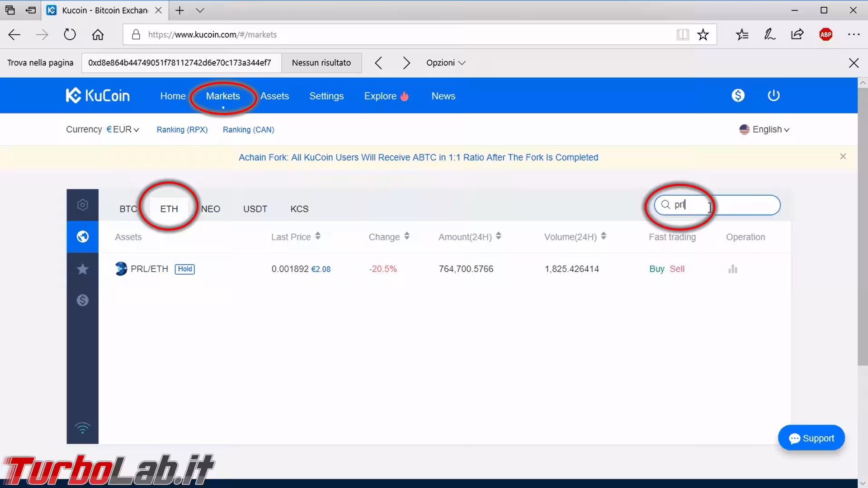
Task: Switch to the USDT market tab
Action: point(255,209)
